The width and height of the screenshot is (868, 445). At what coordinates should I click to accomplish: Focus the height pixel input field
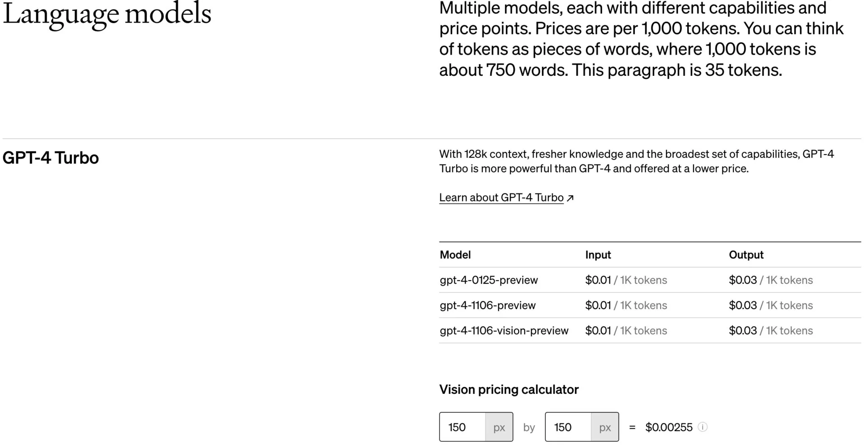[x=568, y=427]
